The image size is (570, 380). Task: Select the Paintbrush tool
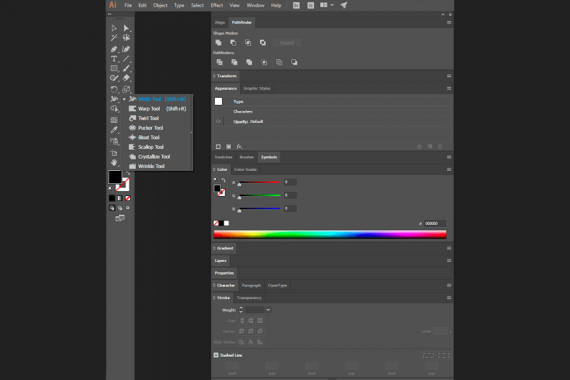click(126, 68)
